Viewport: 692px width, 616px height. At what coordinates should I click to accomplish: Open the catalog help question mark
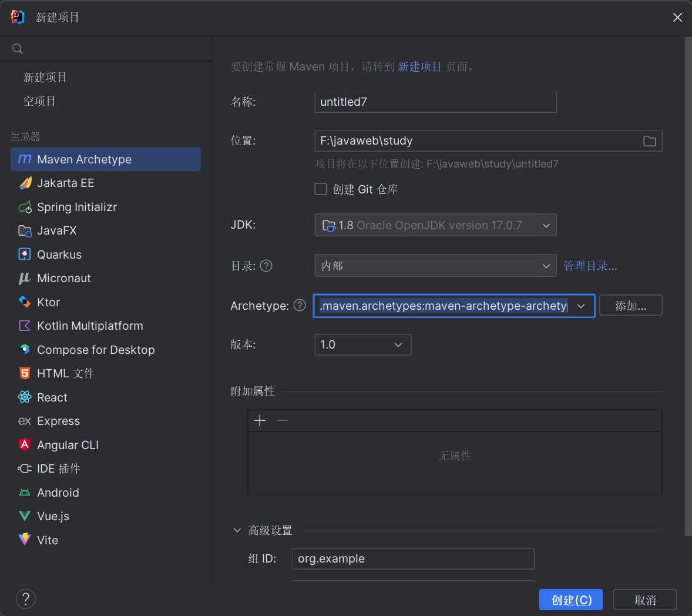coord(266,266)
